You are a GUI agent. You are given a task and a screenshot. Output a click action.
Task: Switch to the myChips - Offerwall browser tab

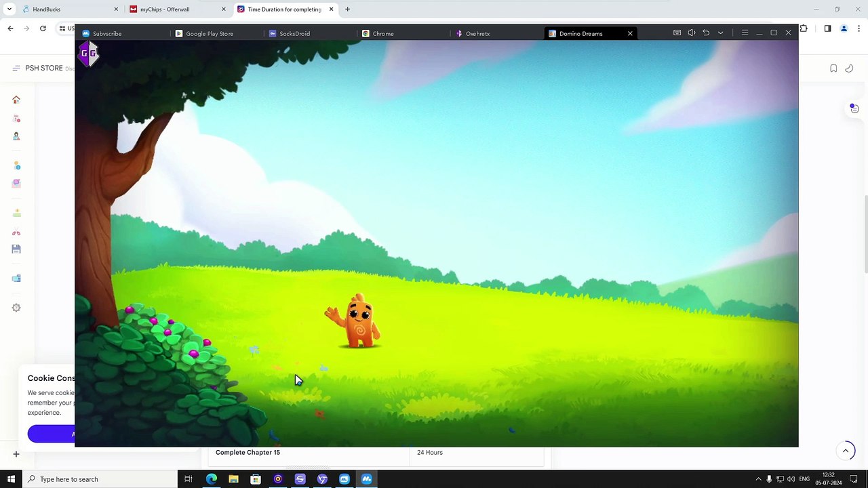coord(165,9)
